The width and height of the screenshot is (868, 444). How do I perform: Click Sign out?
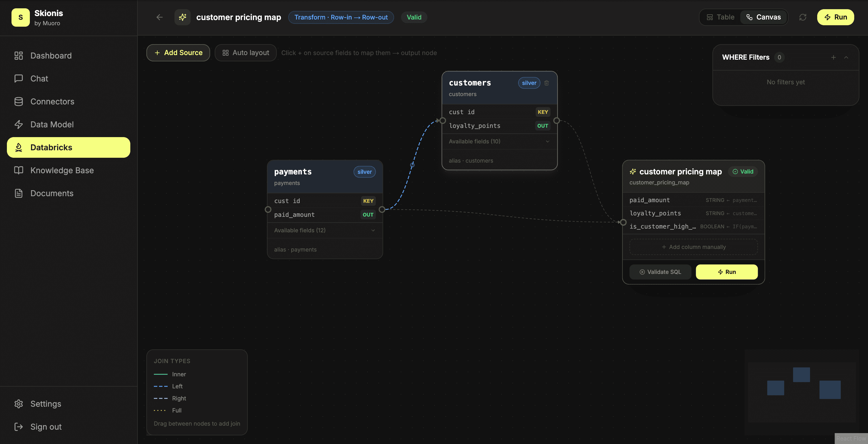(68, 427)
